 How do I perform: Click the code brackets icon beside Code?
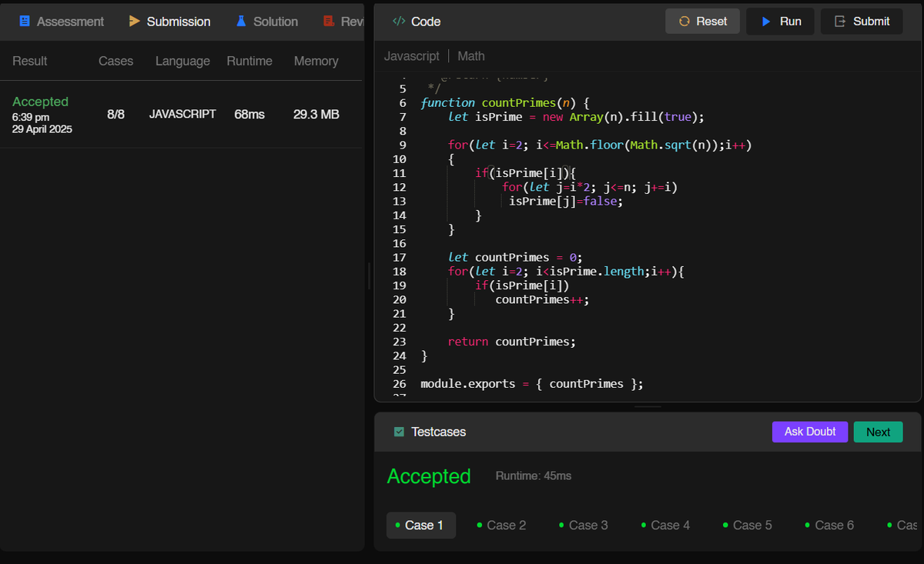tap(399, 22)
